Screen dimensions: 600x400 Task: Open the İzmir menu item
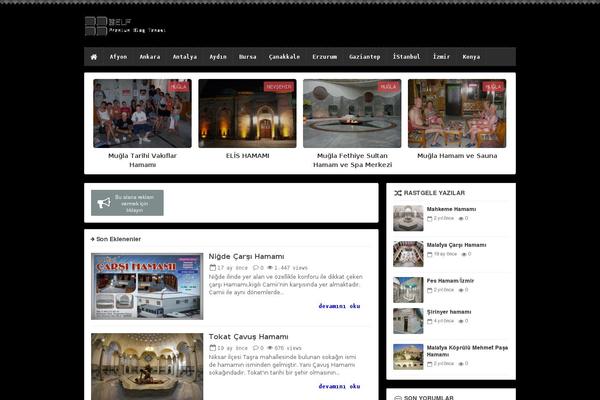click(x=441, y=57)
